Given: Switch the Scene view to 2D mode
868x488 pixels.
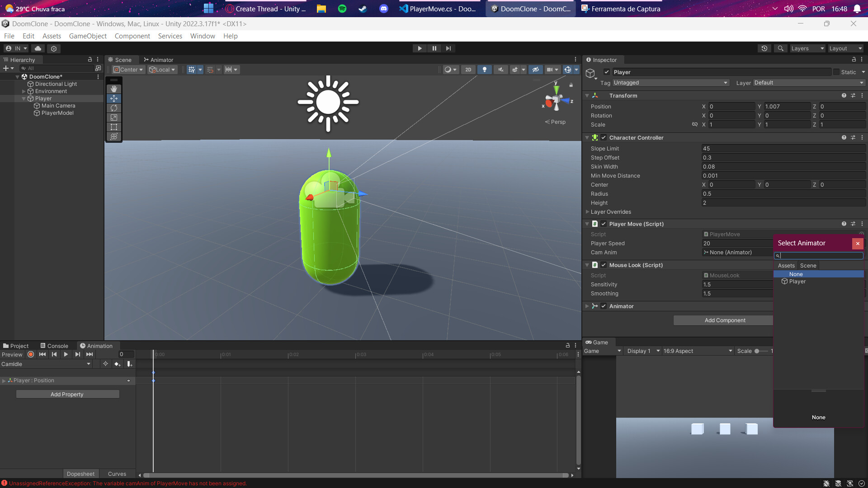Looking at the screenshot, I should coord(468,70).
